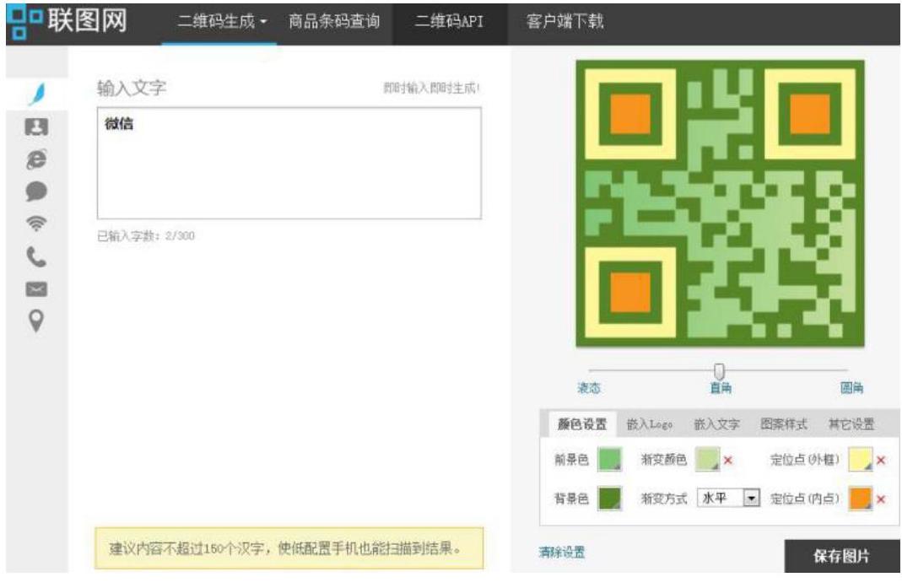902x588 pixels.
Task: Open the 定位点(外框) color swatch
Action: tap(861, 460)
